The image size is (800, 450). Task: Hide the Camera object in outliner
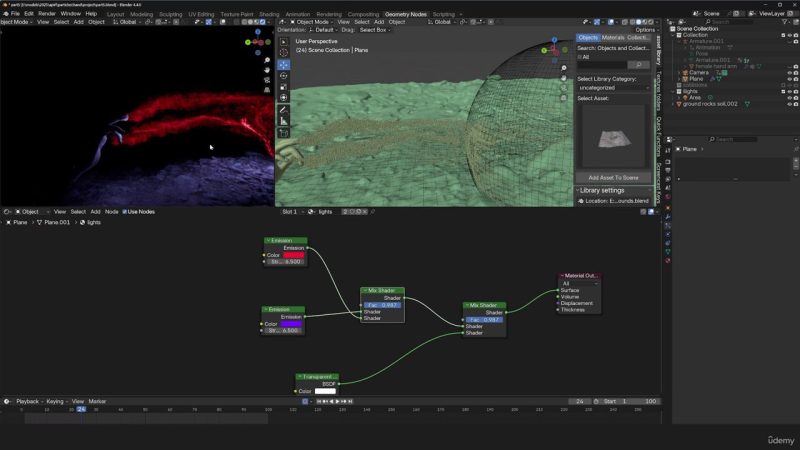pyautogui.click(x=788, y=72)
